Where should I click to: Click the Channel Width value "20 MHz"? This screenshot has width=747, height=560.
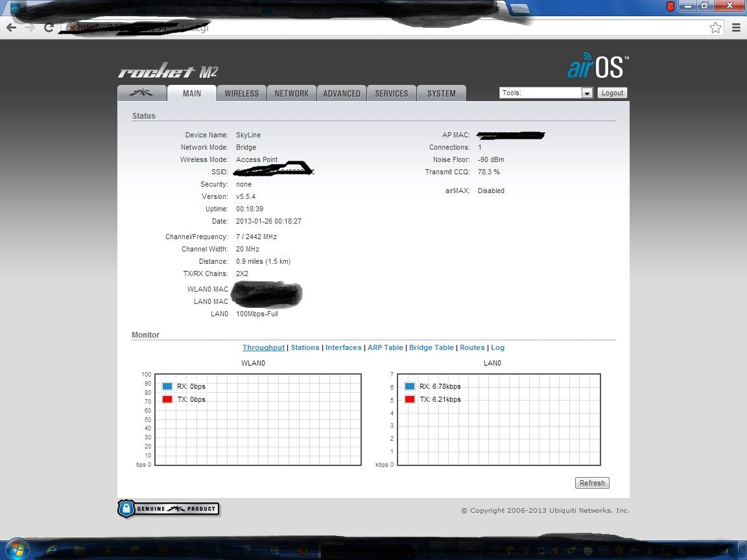click(248, 249)
